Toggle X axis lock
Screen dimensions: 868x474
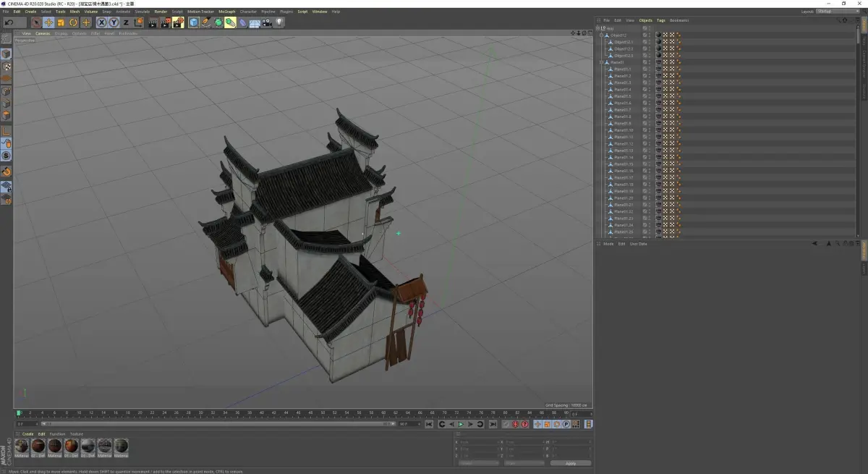pos(102,22)
